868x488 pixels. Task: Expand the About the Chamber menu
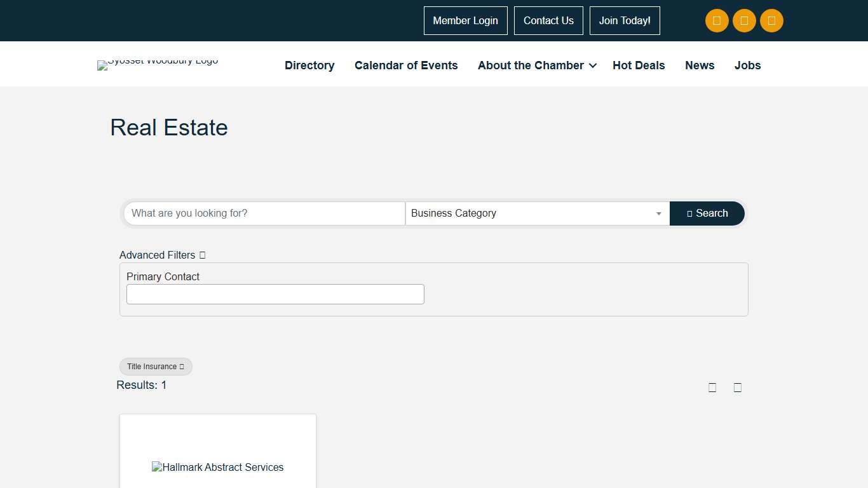coord(537,65)
